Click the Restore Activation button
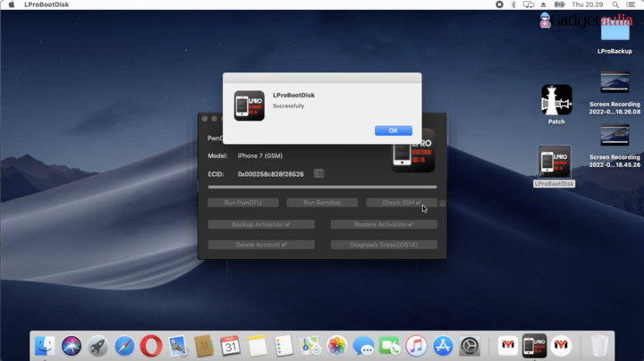The height and width of the screenshot is (361, 644). [384, 224]
